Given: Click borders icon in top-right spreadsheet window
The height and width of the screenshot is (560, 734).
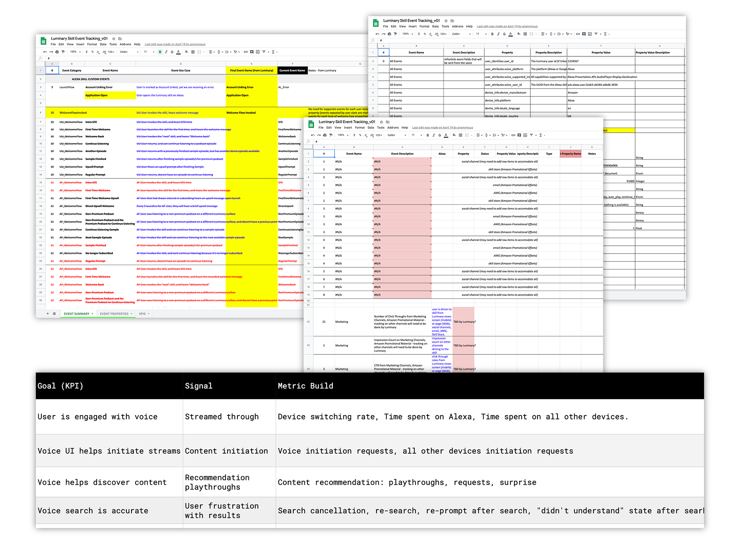Looking at the screenshot, I should pyautogui.click(x=525, y=34).
